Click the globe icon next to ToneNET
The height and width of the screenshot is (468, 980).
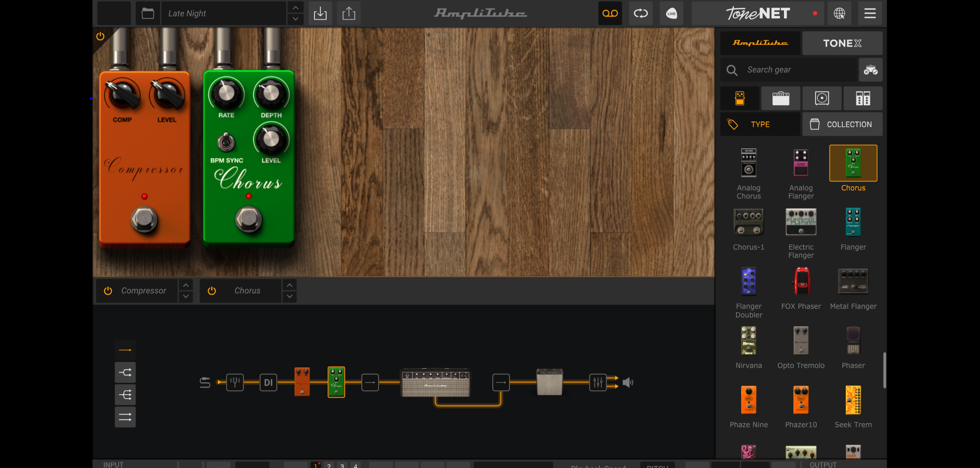839,13
